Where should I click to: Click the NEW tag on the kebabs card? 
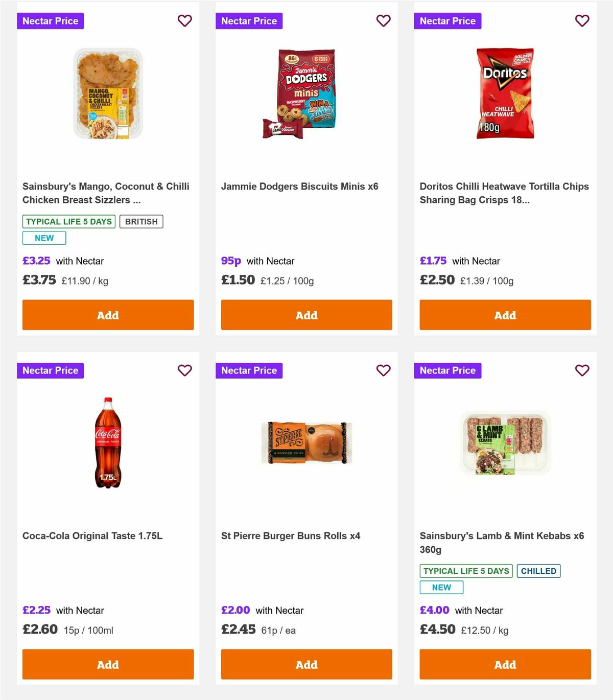(x=441, y=588)
